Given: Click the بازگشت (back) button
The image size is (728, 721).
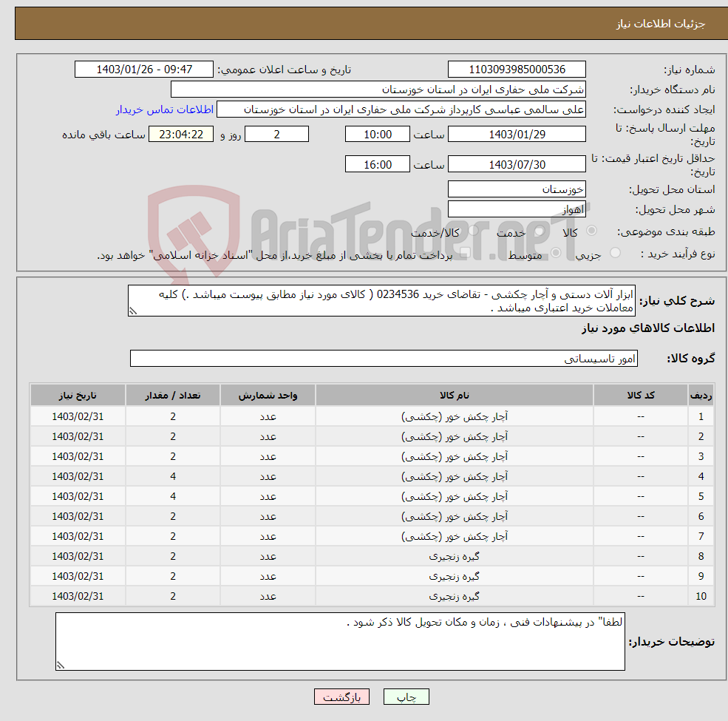Looking at the screenshot, I should (x=341, y=697).
